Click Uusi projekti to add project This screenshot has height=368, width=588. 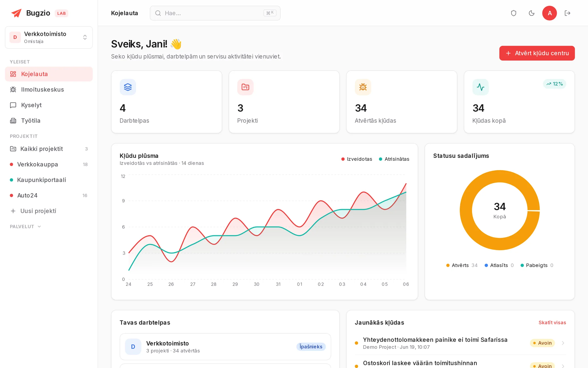click(x=49, y=211)
